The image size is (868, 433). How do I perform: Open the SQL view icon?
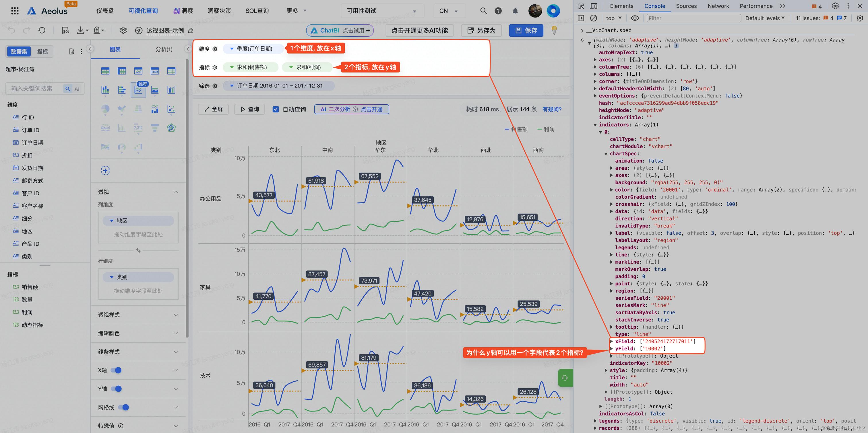pos(66,31)
